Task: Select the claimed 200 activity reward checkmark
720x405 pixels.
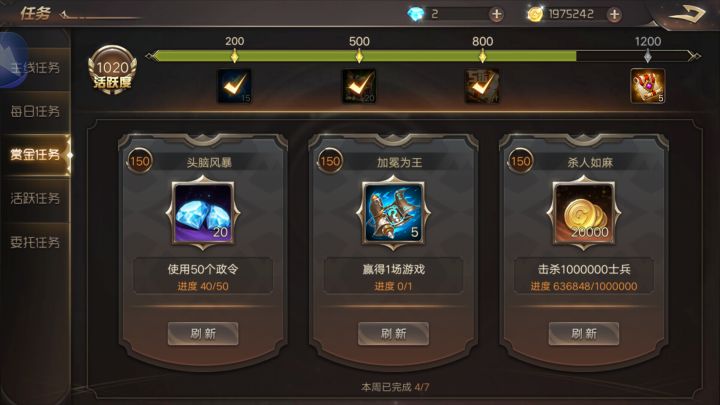Action: 234,86
